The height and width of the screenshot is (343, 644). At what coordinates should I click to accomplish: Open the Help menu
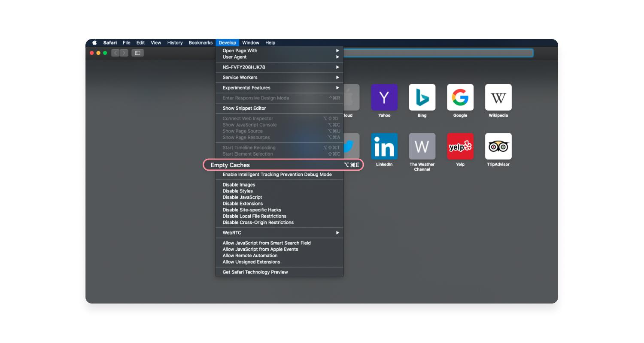pos(270,42)
